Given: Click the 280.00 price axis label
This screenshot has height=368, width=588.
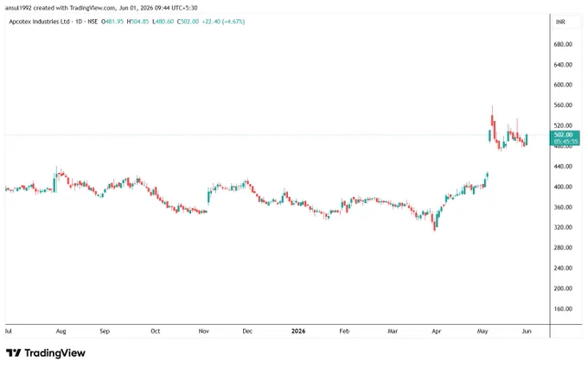Looking at the screenshot, I should coord(563,248).
